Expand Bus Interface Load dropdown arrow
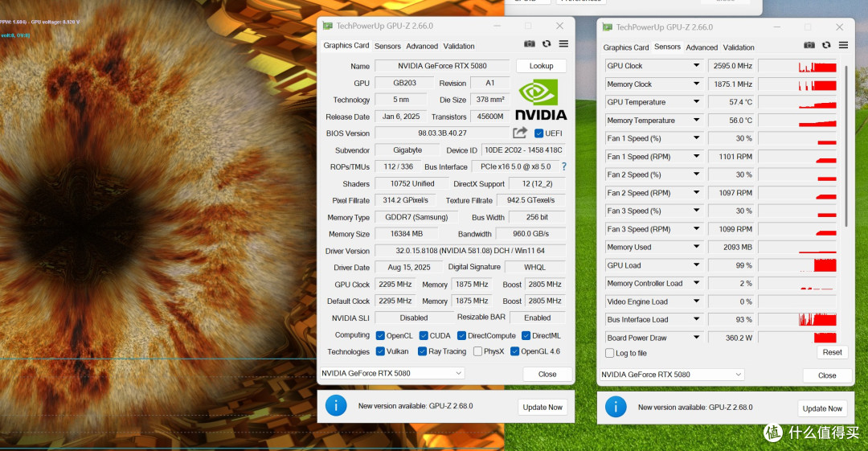 click(696, 319)
